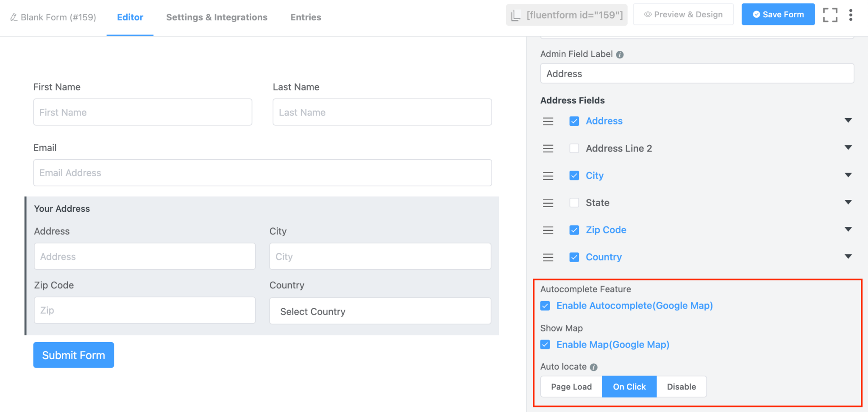Screen dimensions: 868x412
Task: Click inside the First Name input
Action: click(x=143, y=112)
